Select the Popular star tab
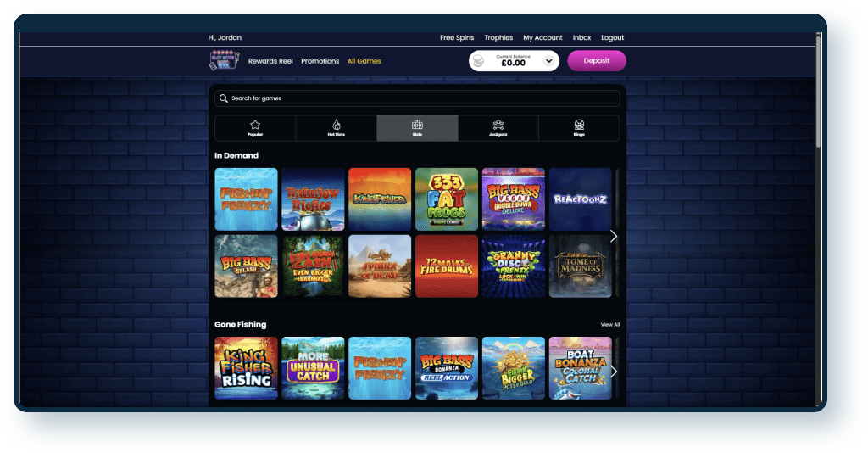The width and height of the screenshot is (868, 453). coord(255,128)
